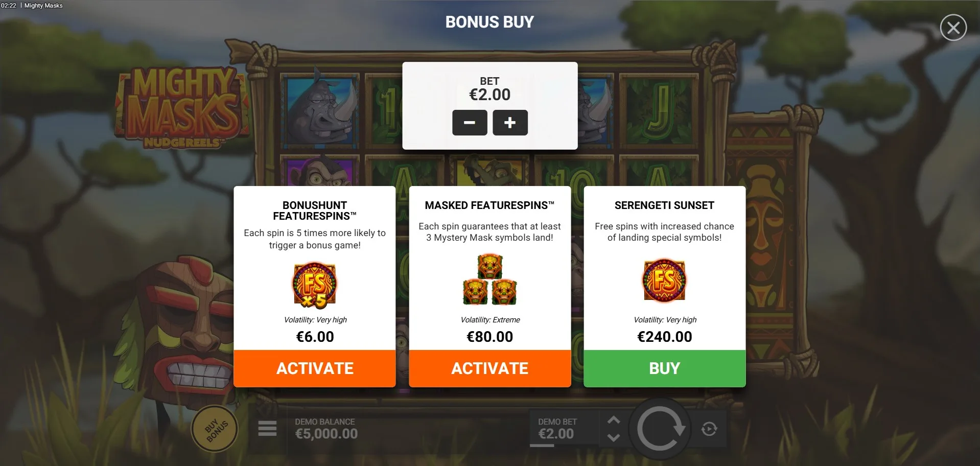This screenshot has height=466, width=980.
Task: Close the Bonus Buy dialog
Action: tap(953, 28)
